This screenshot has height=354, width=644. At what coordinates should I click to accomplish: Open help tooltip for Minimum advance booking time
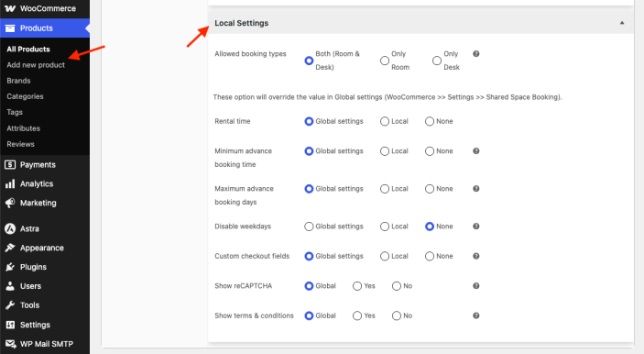476,151
